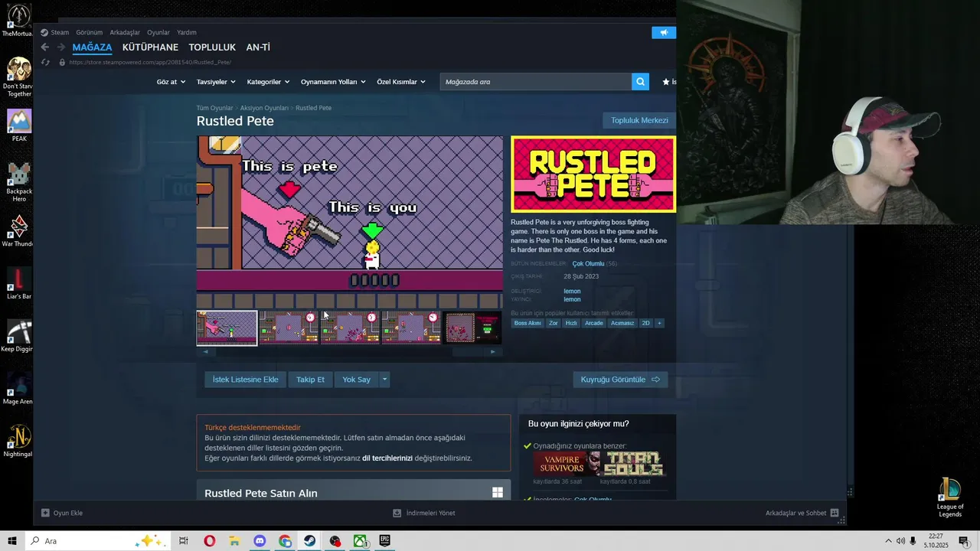Viewport: 980px width, 551px height.
Task: Open the AN-Tİ profile tab
Action: pos(258,47)
